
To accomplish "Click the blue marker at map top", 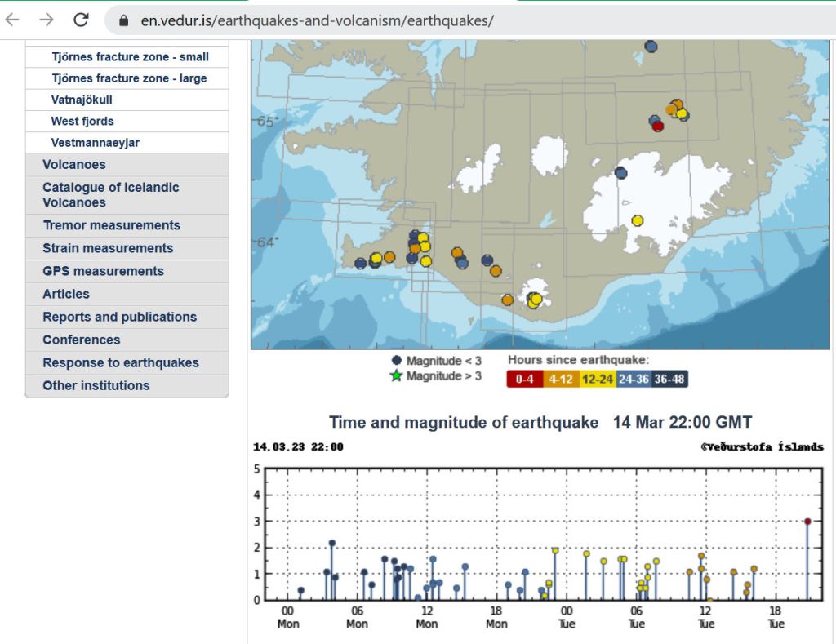I will pos(651,47).
